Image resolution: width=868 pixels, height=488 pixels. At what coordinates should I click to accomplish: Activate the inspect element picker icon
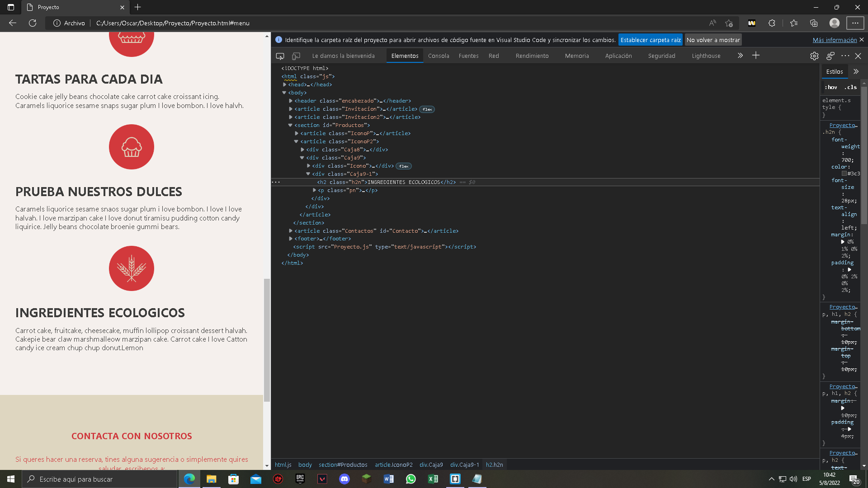pyautogui.click(x=280, y=56)
